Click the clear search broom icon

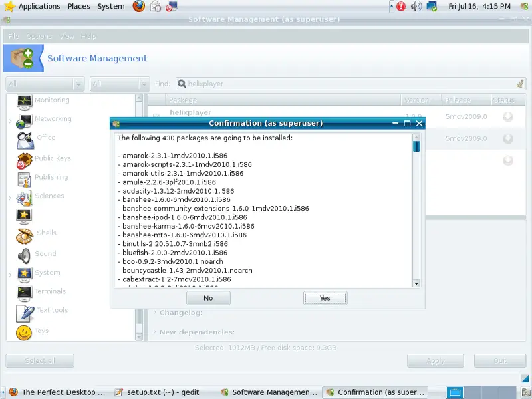pos(520,84)
